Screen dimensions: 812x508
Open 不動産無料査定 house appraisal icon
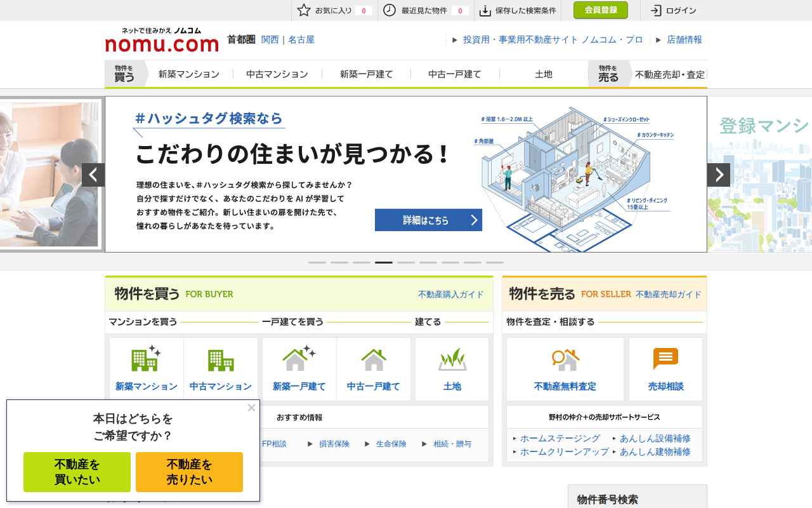point(563,359)
